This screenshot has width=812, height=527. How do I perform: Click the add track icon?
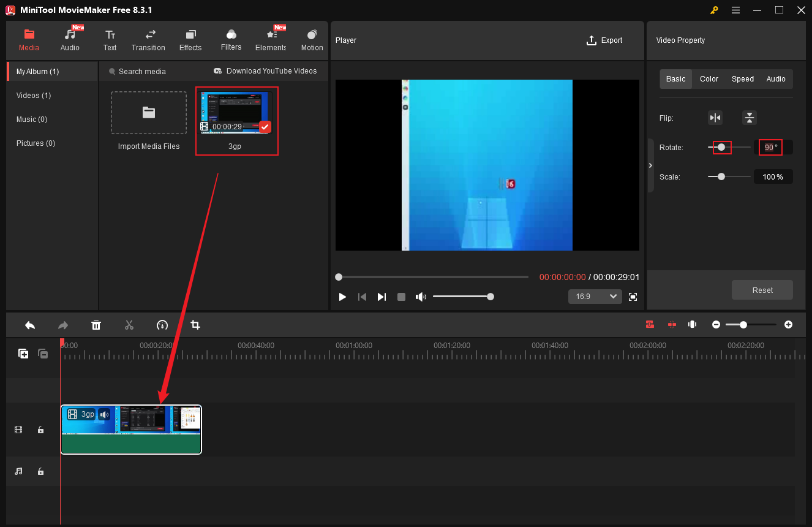pos(23,354)
